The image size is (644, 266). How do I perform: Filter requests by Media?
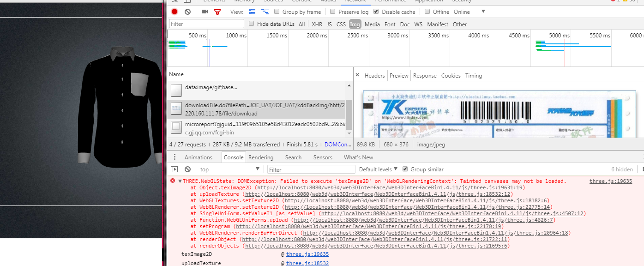point(372,24)
